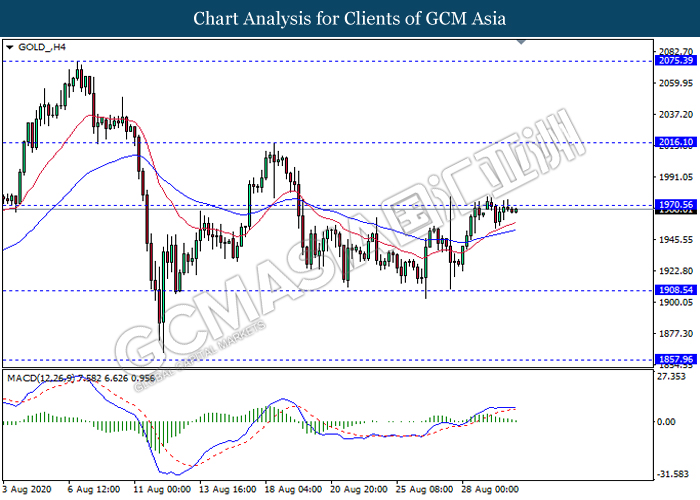
Task: Click the 27.353 MACD scale value
Action: (x=671, y=377)
